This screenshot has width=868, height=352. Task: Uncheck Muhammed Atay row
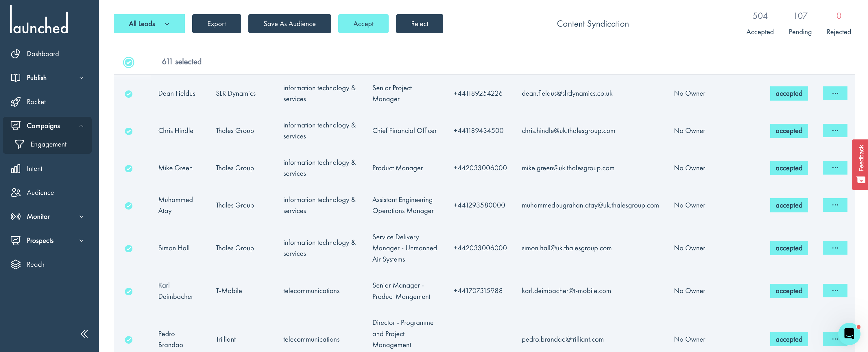[128, 206]
